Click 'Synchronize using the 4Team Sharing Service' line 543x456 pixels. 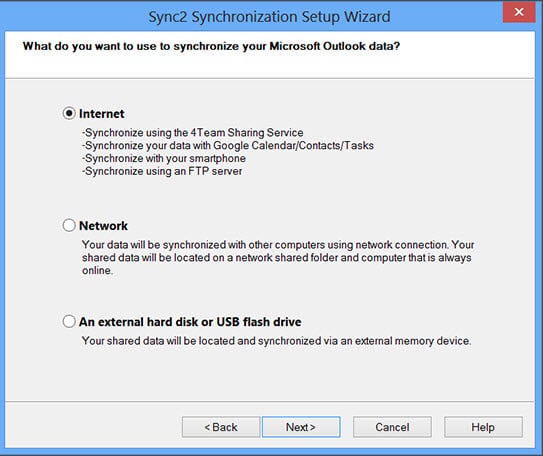click(193, 133)
